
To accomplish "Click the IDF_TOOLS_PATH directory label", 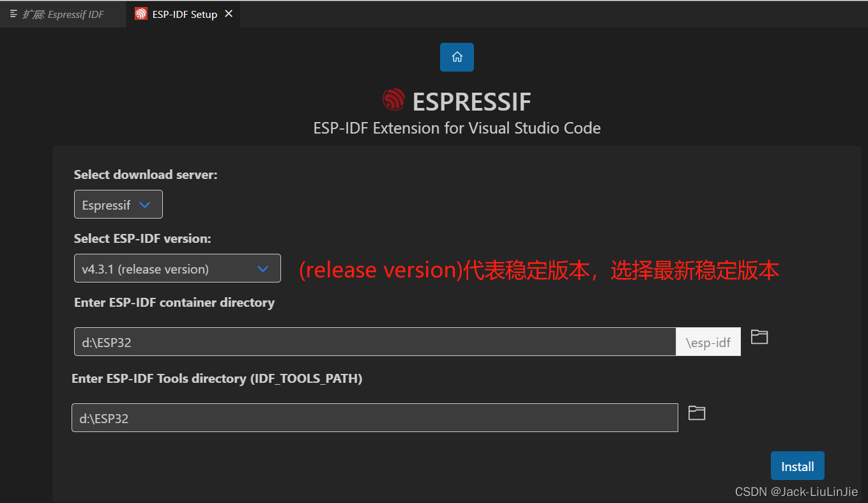I will tap(217, 378).
